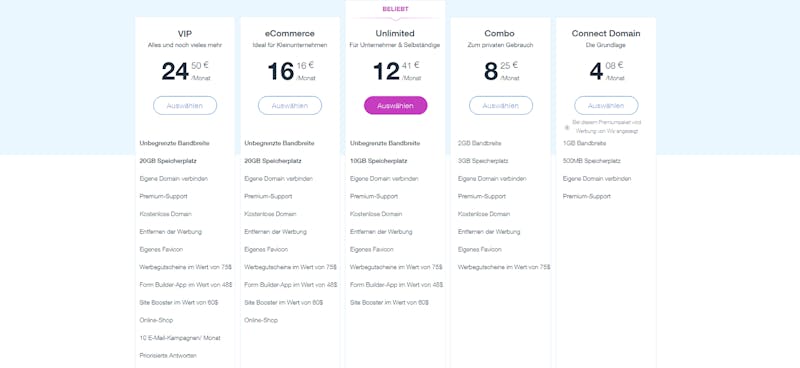The width and height of the screenshot is (800, 368).
Task: Click 10 E-Mail-Kampagnen/Monat in VIP column
Action: coord(180,338)
